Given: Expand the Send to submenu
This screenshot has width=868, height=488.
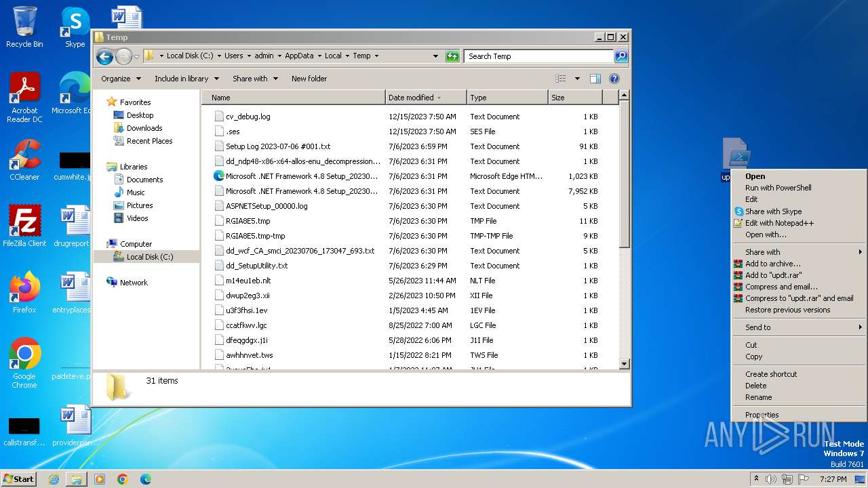Looking at the screenshot, I should [x=799, y=327].
